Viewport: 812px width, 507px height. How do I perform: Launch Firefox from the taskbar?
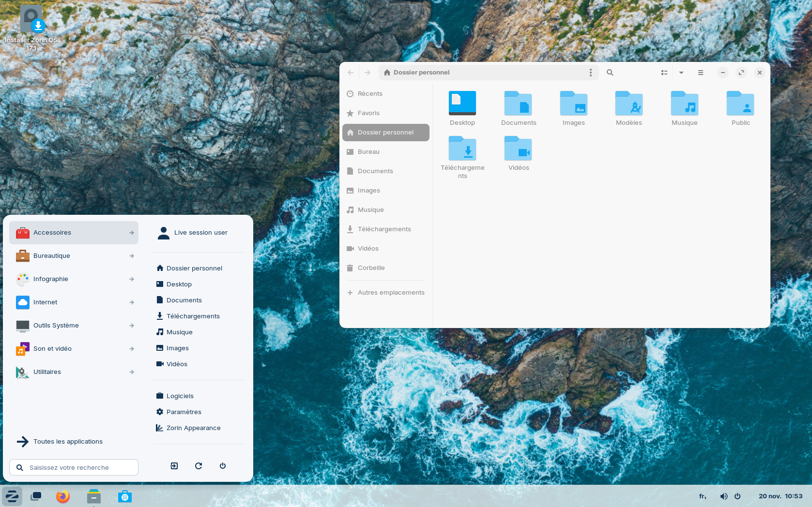click(x=63, y=496)
